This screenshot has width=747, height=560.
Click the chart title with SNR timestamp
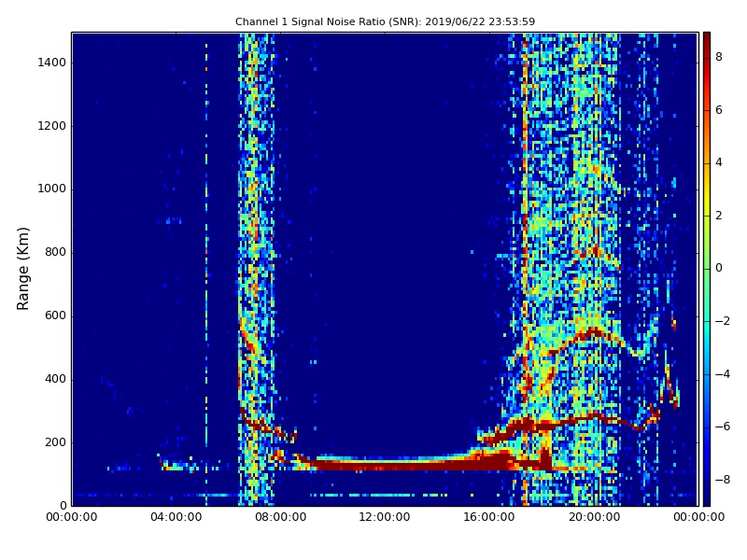tap(385, 21)
